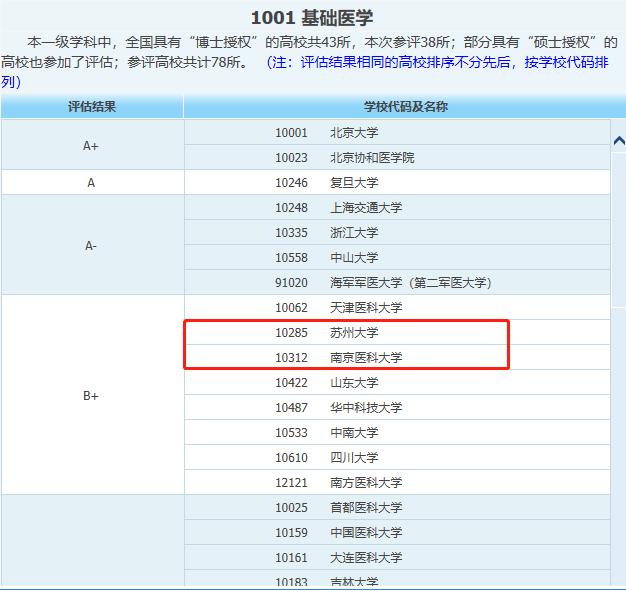Select the row 10335 浙江大学
The image size is (626, 594).
(x=397, y=232)
